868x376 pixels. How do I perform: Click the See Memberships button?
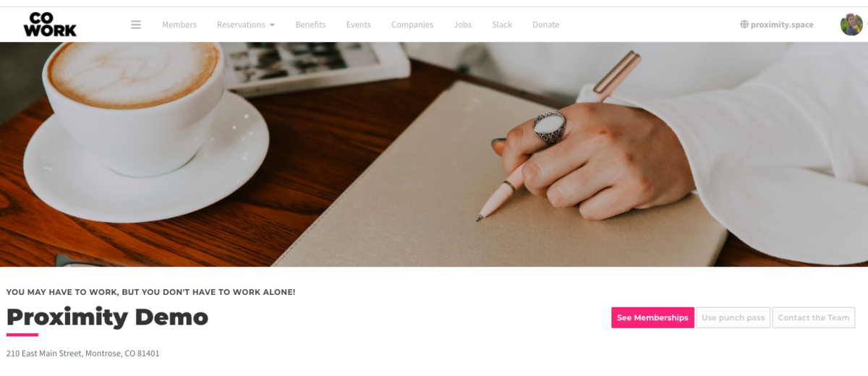pyautogui.click(x=652, y=317)
